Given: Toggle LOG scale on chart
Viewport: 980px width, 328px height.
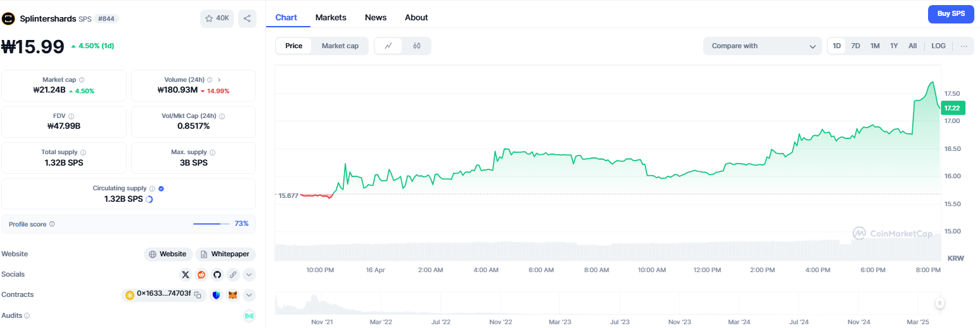Looking at the screenshot, I should [939, 46].
